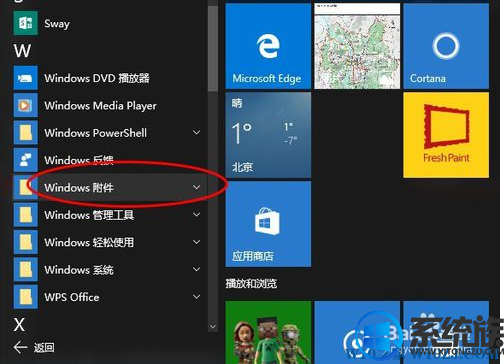Select Windows 系统 folder label
The height and width of the screenshot is (364, 504).
(79, 270)
